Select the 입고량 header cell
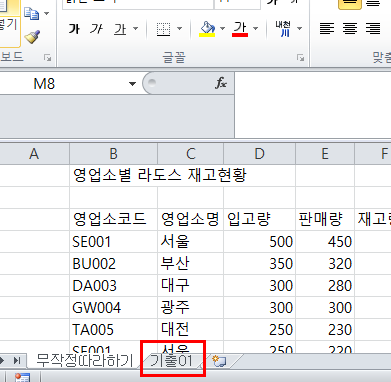The image size is (391, 382). [x=259, y=219]
